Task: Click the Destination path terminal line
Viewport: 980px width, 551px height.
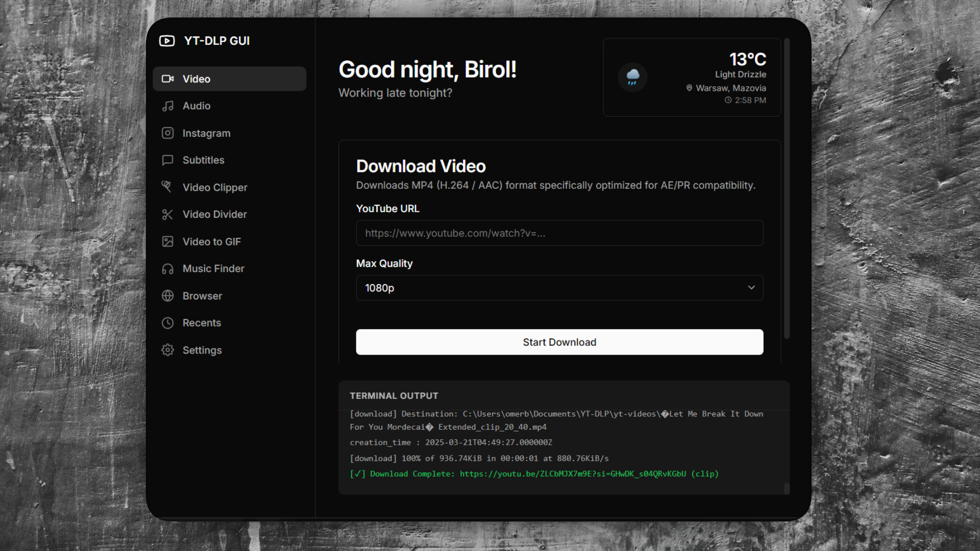Action: tap(556, 420)
